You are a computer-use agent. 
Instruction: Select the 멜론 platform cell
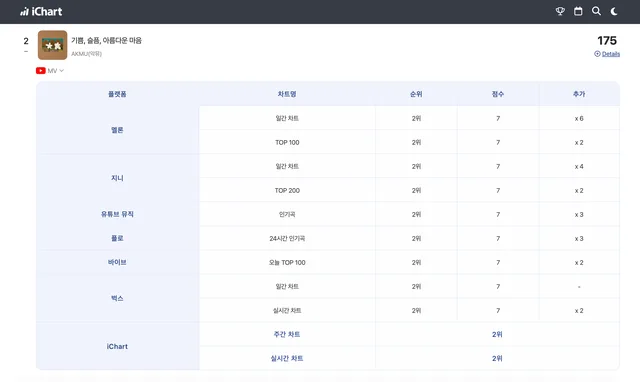click(x=117, y=130)
